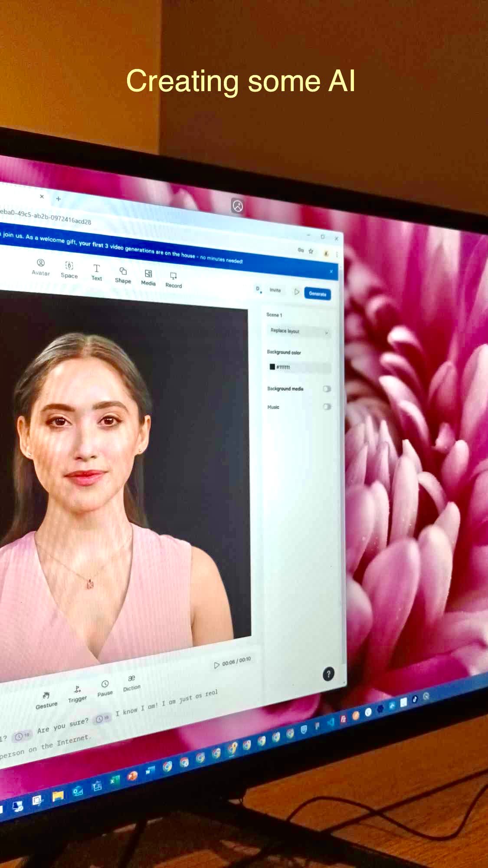Play the script audio at 00:06
The image size is (488, 868).
click(x=217, y=665)
